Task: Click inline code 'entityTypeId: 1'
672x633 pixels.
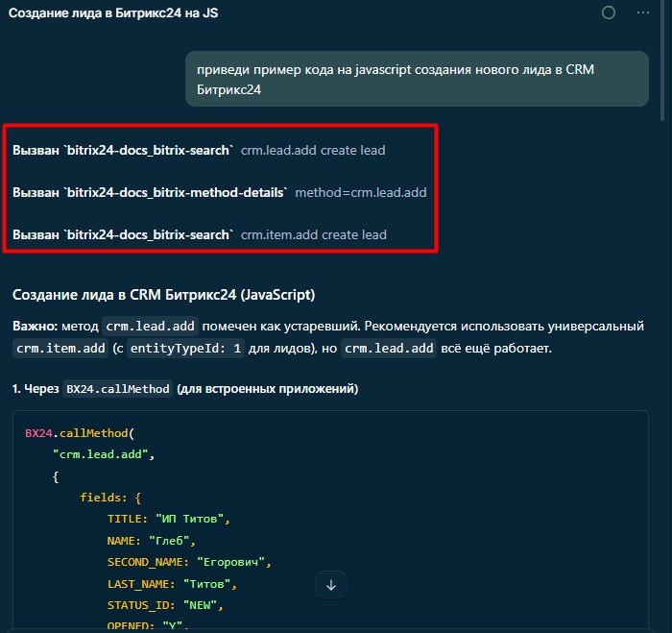Action: click(x=185, y=349)
